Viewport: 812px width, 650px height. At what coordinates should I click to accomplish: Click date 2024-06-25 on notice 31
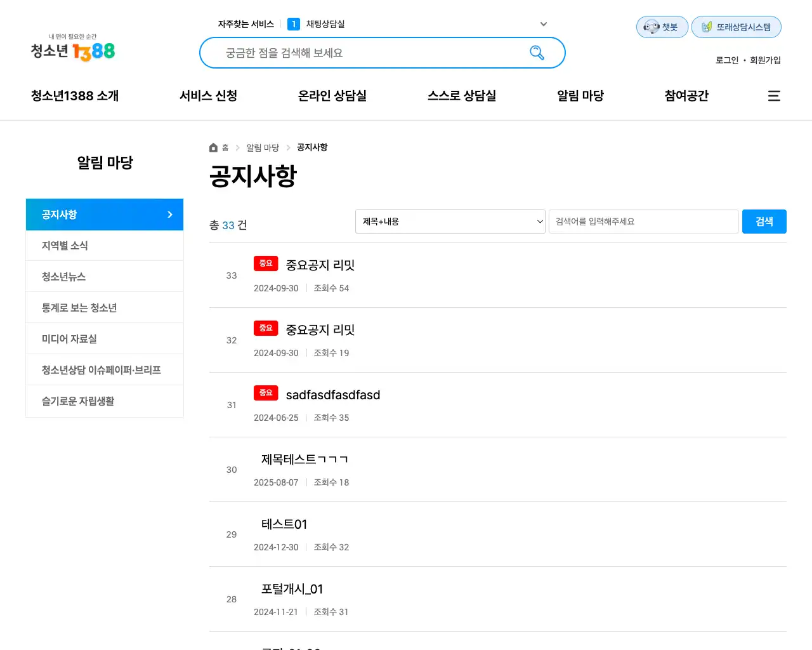click(276, 418)
